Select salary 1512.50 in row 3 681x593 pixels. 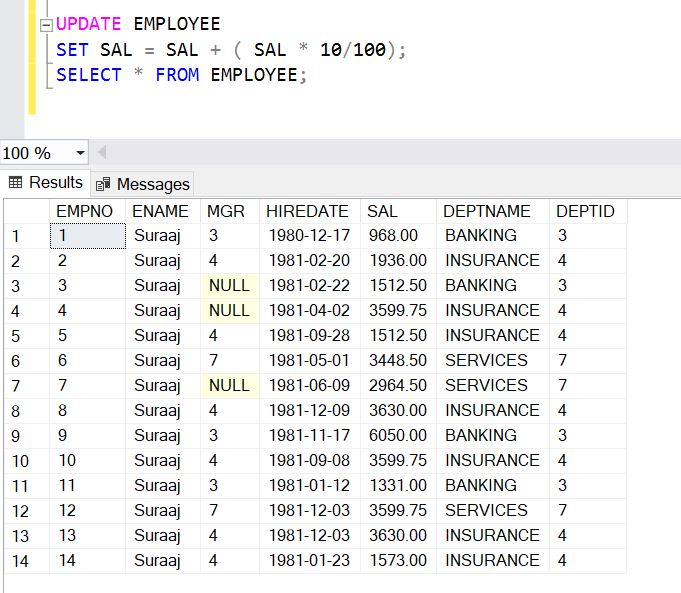(x=398, y=286)
